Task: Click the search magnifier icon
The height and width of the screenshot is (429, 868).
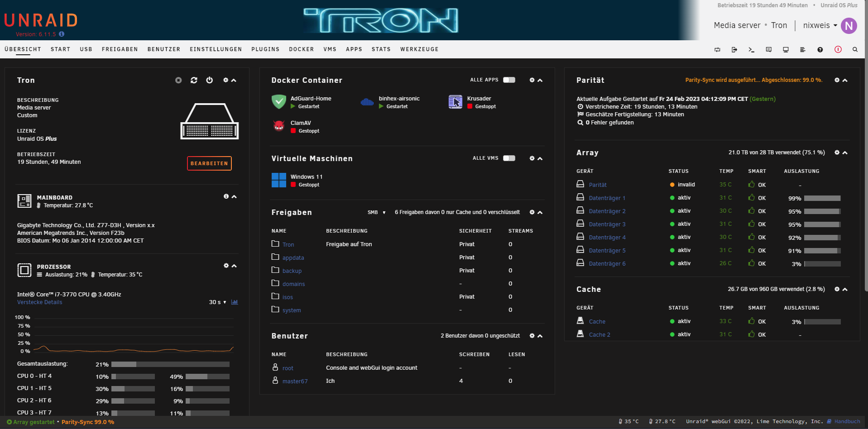Action: pyautogui.click(x=855, y=50)
